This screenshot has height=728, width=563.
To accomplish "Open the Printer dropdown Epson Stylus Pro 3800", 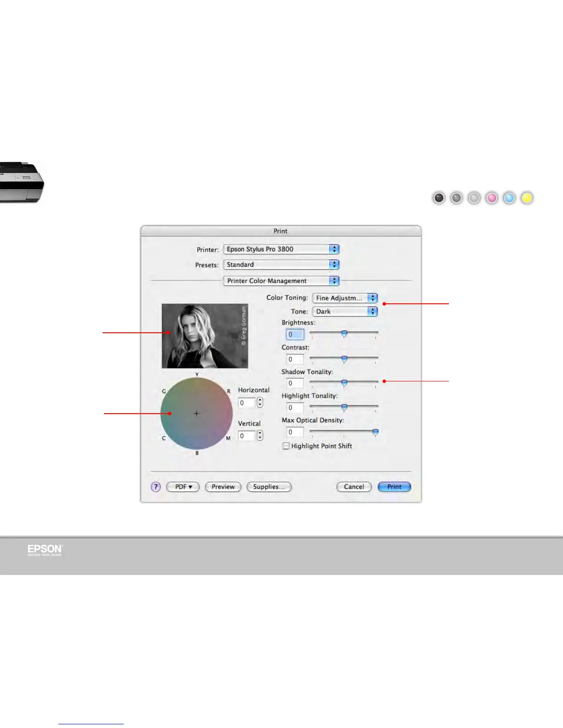I will click(281, 249).
